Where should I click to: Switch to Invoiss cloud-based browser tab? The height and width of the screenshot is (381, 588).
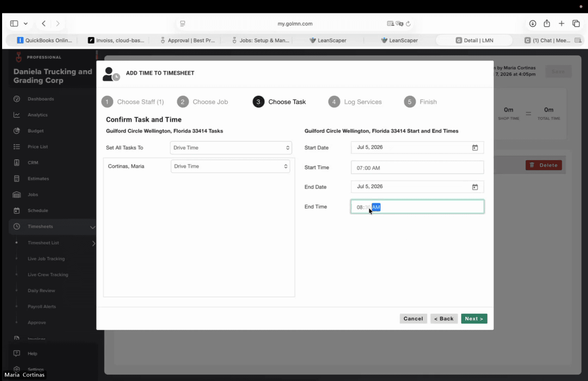click(116, 40)
